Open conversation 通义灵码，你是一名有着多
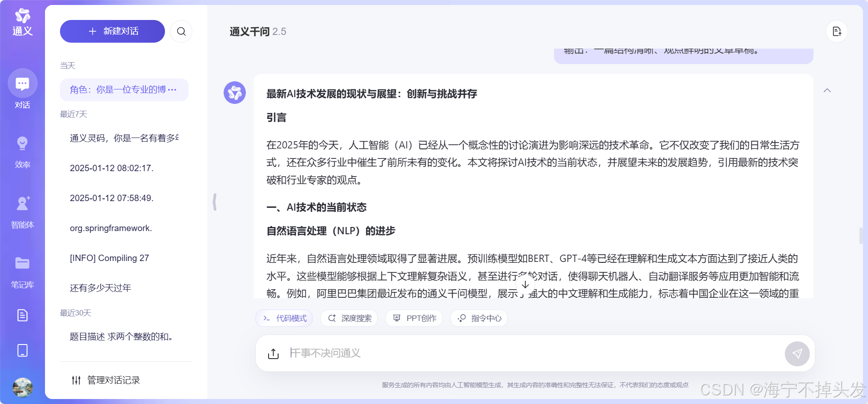868x404 pixels. pyautogui.click(x=124, y=138)
